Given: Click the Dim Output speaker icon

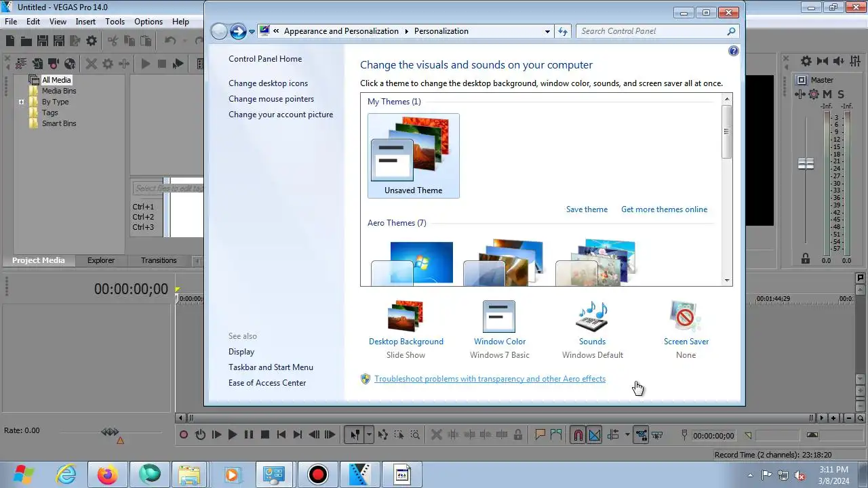Looking at the screenshot, I should 839,61.
